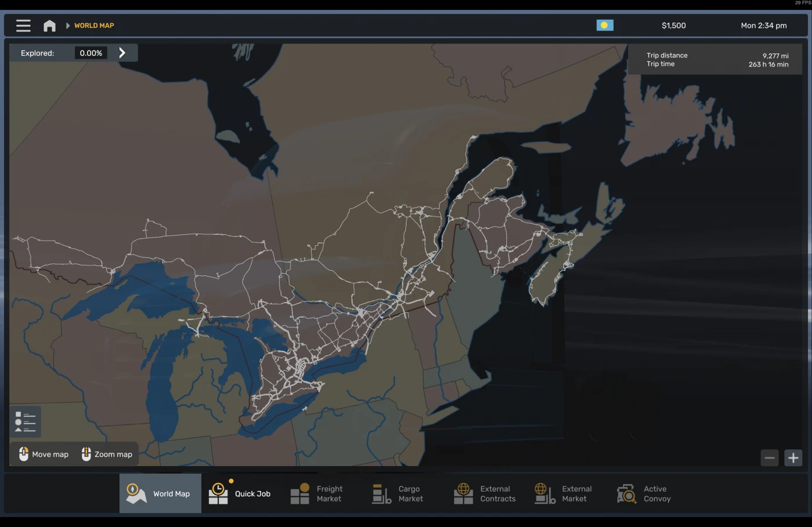Expand the WORLD MAP breadcrumb arrow
This screenshot has width=812, height=527.
[x=68, y=25]
